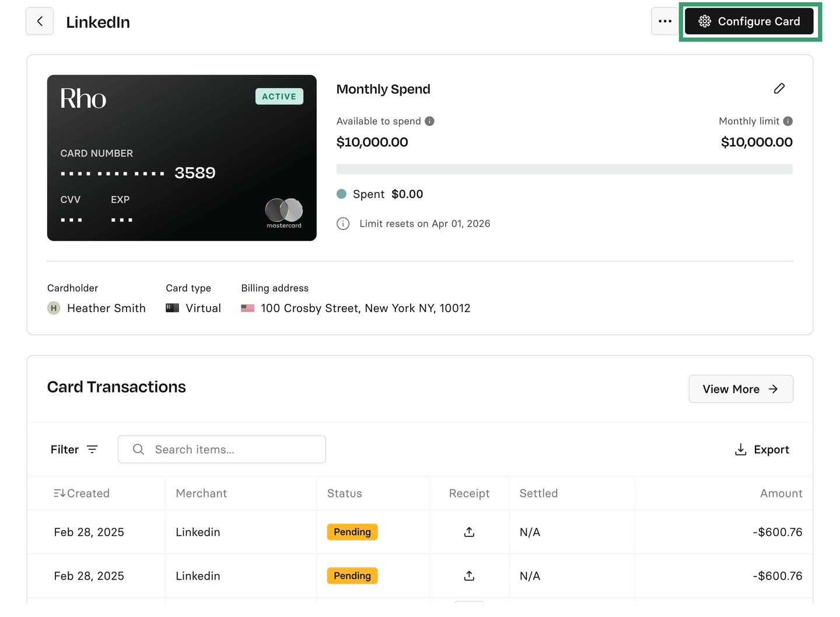Click Pending status of first transaction
840x617 pixels.
[352, 532]
